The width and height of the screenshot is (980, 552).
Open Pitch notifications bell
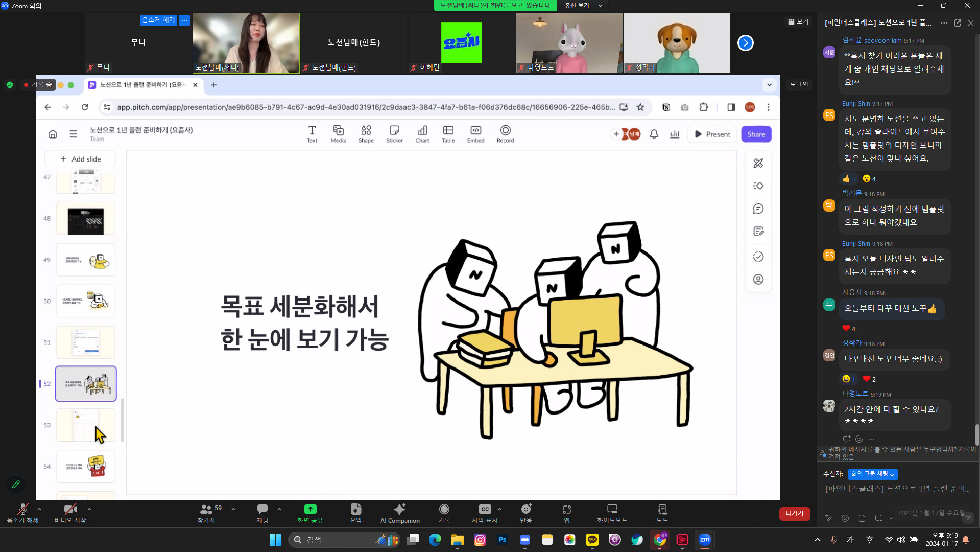click(654, 134)
